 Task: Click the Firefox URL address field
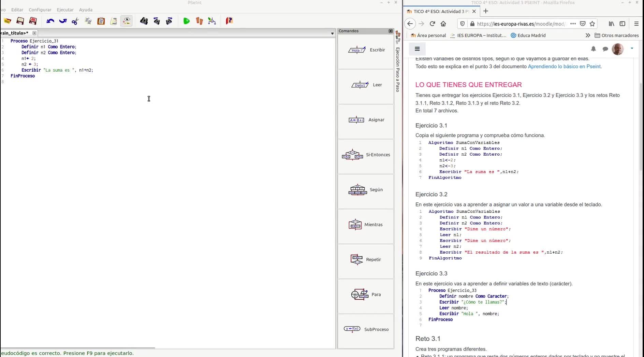point(521,24)
